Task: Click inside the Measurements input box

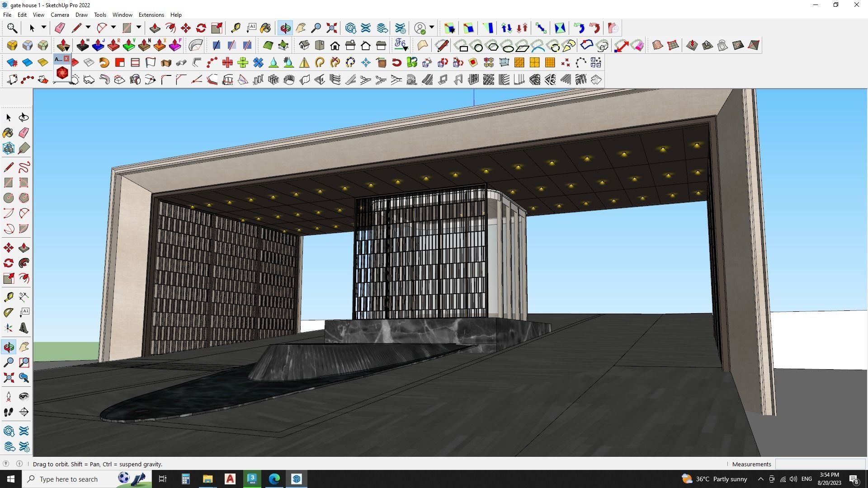Action: point(821,464)
